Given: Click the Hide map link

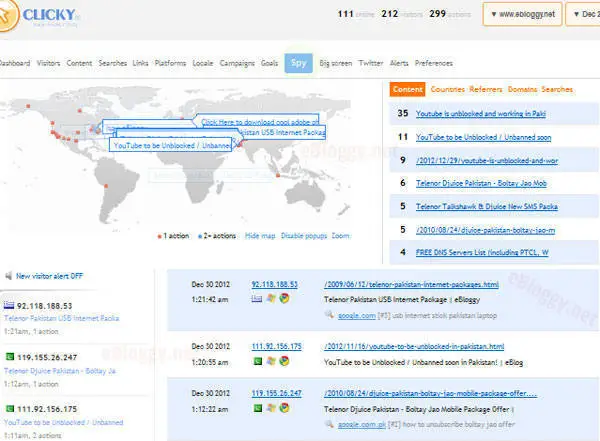Looking at the screenshot, I should (x=260, y=236).
